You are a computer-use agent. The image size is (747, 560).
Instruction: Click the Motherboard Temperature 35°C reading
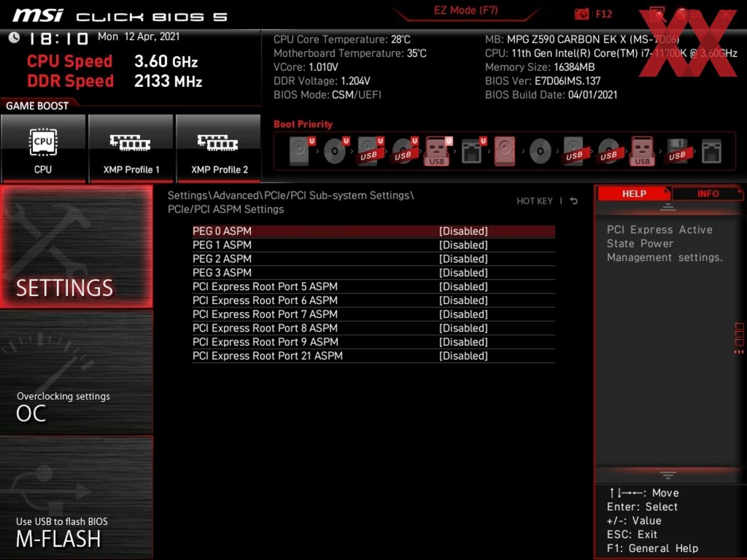[350, 53]
